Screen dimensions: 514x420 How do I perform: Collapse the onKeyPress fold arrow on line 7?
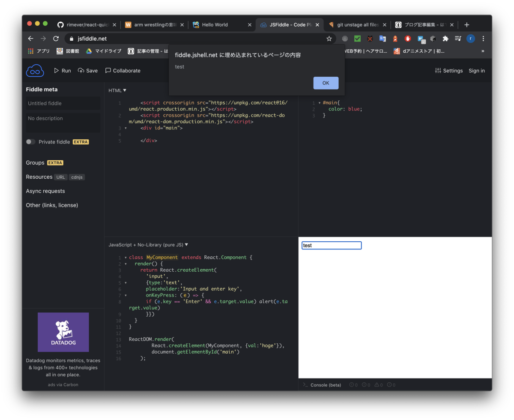click(x=126, y=295)
